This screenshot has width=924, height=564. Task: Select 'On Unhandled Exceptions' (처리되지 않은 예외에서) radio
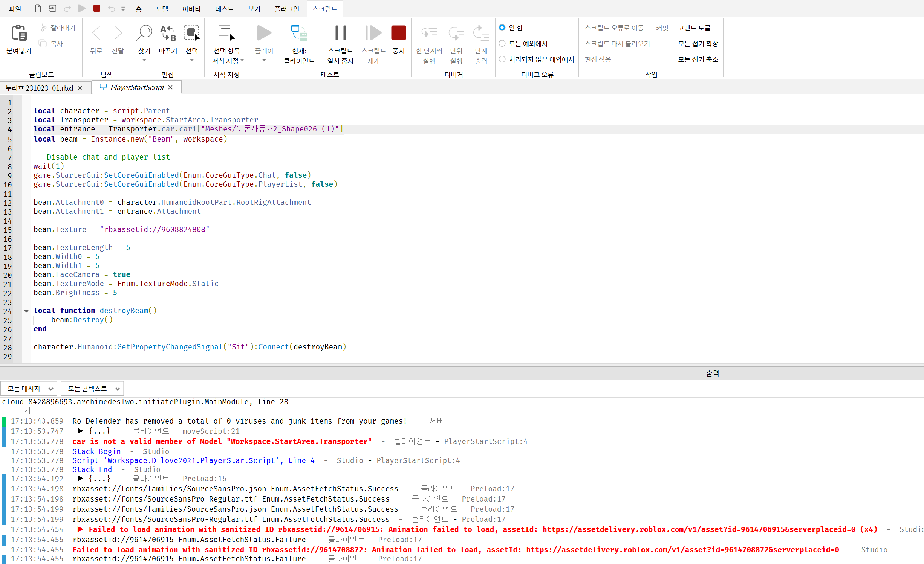502,59
